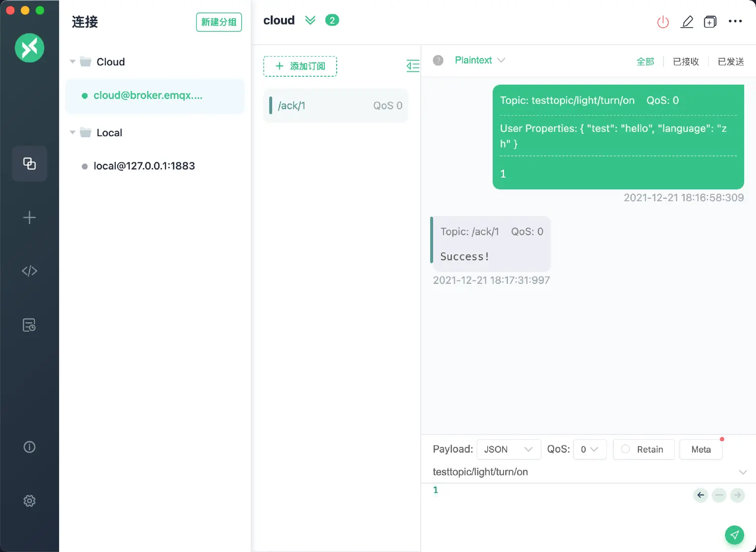Select the Connections sidebar icon
Viewport: 756px width, 552px height.
click(30, 164)
